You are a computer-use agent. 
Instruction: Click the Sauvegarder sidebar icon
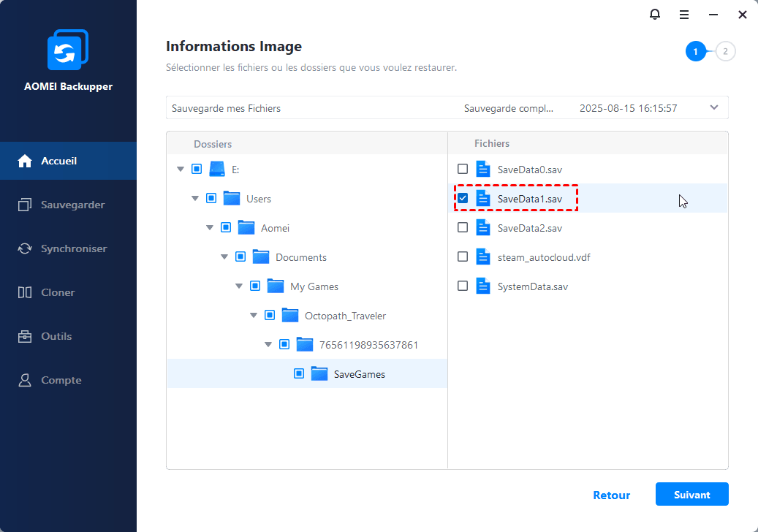click(25, 205)
